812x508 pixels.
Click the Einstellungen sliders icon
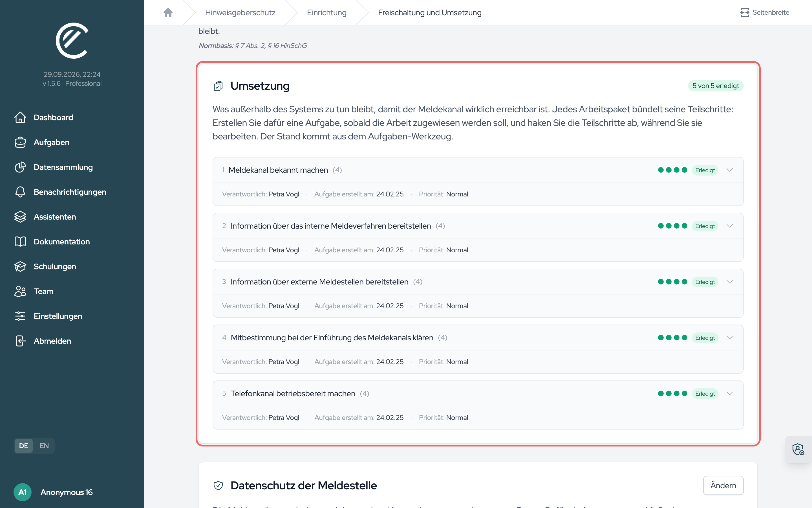pos(20,316)
